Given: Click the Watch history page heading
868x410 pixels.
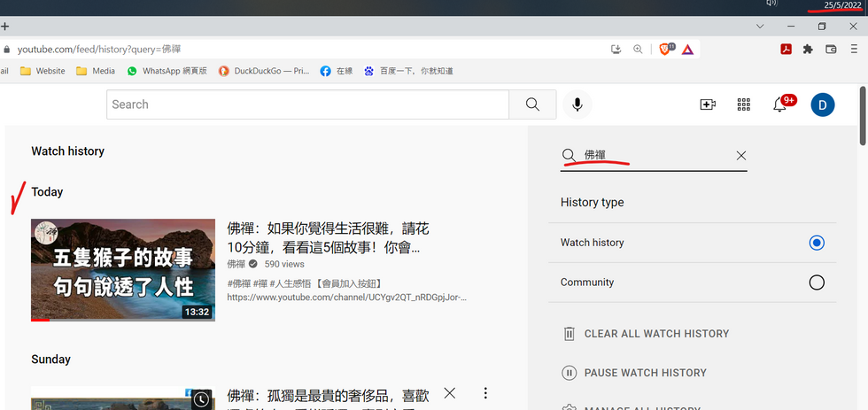Looking at the screenshot, I should point(67,151).
